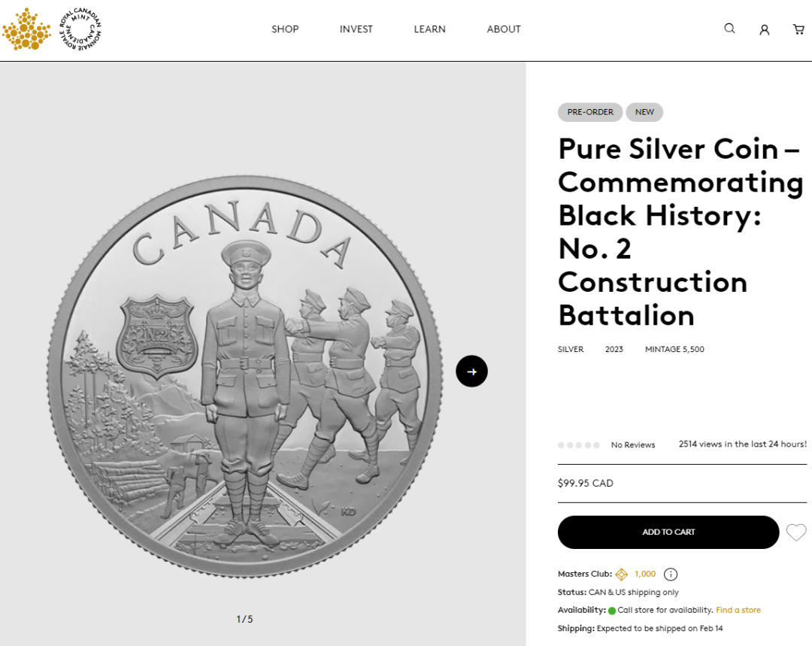812x646 pixels.
Task: Follow the Find a store link
Action: 738,610
